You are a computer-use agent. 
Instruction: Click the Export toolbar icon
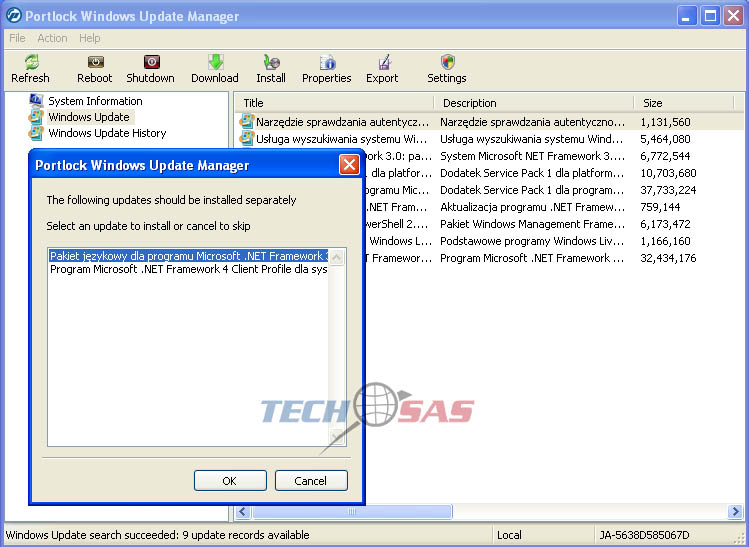(x=384, y=62)
